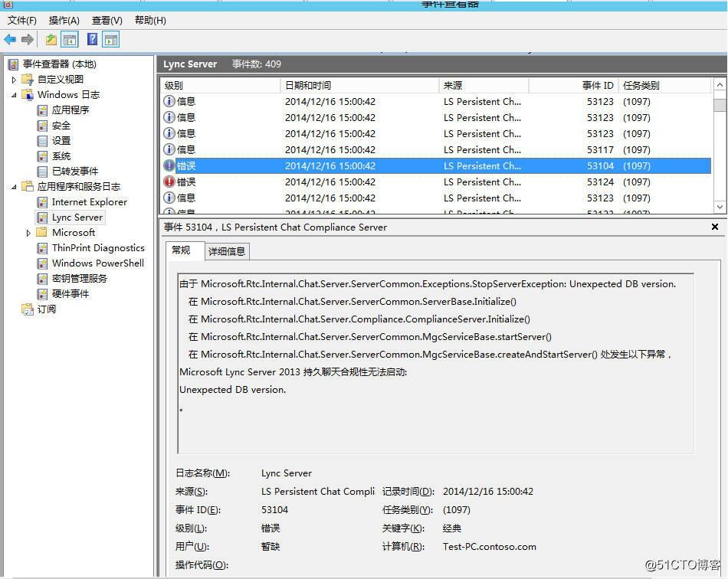The image size is (728, 579).
Task: Expand the Microsoft tree node
Action: pyautogui.click(x=28, y=233)
